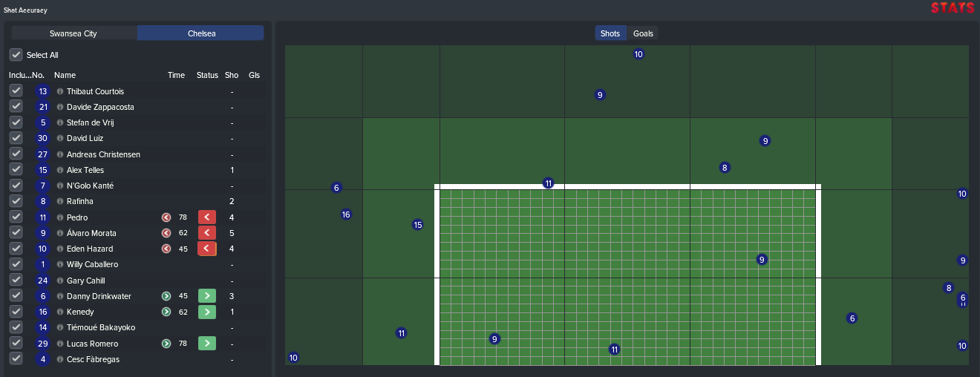Select player name Kenedy

click(80, 312)
